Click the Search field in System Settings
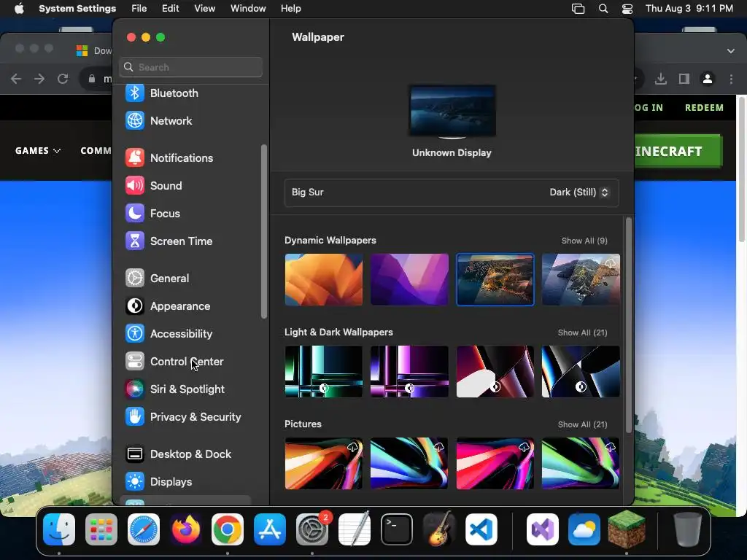Screen dimensions: 747x560 (190, 67)
